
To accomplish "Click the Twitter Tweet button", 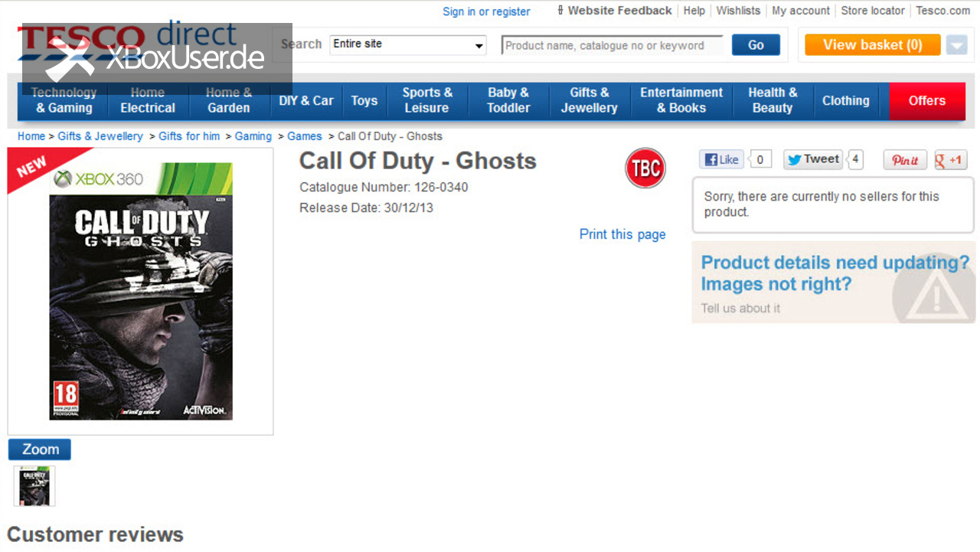I will (x=813, y=159).
